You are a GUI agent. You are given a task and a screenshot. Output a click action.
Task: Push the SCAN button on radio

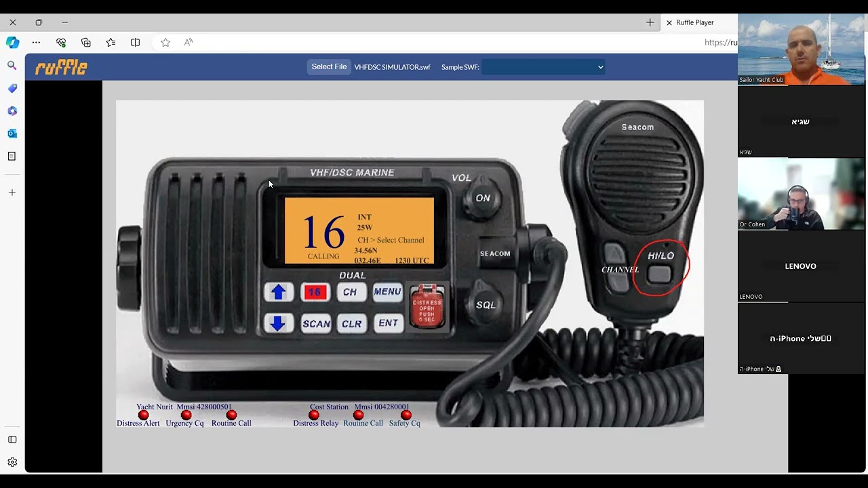tap(316, 324)
